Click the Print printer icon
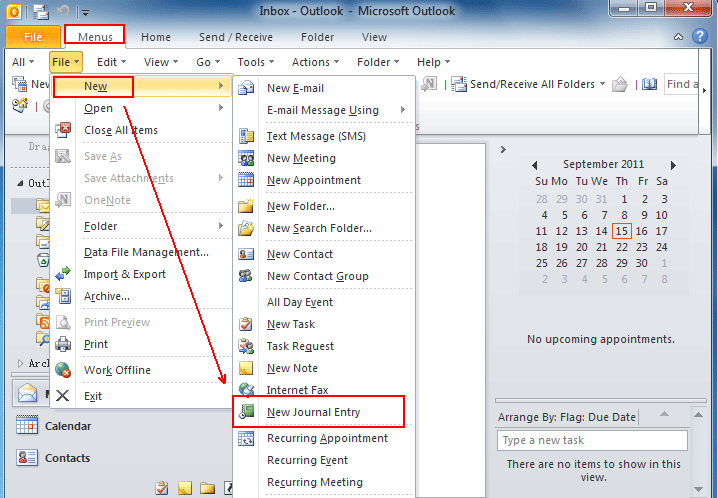Viewport: 718px width, 498px height. (63, 344)
